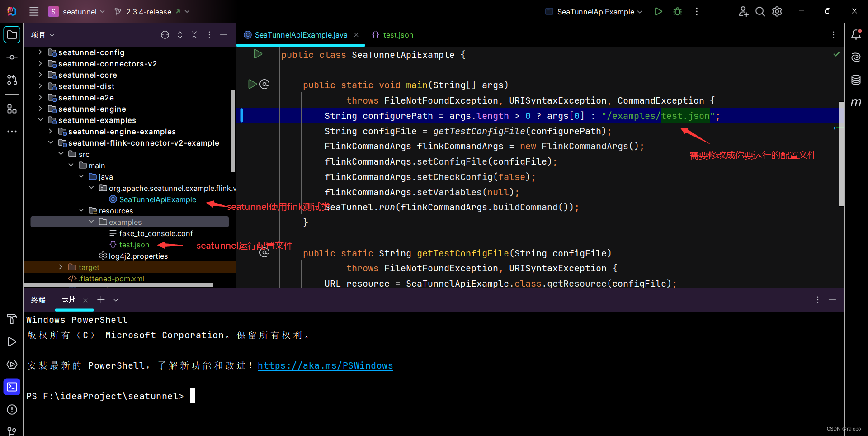Open Search Everywhere magnifier

click(x=760, y=12)
